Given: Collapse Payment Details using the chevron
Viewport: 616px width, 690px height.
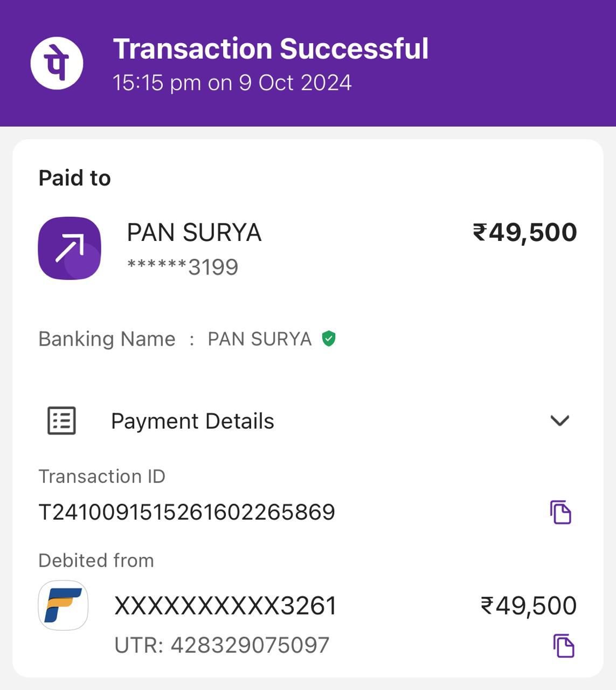Looking at the screenshot, I should point(560,420).
